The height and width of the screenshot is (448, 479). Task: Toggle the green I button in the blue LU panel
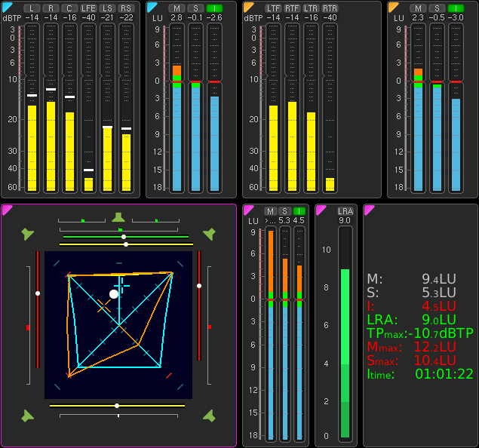point(214,8)
